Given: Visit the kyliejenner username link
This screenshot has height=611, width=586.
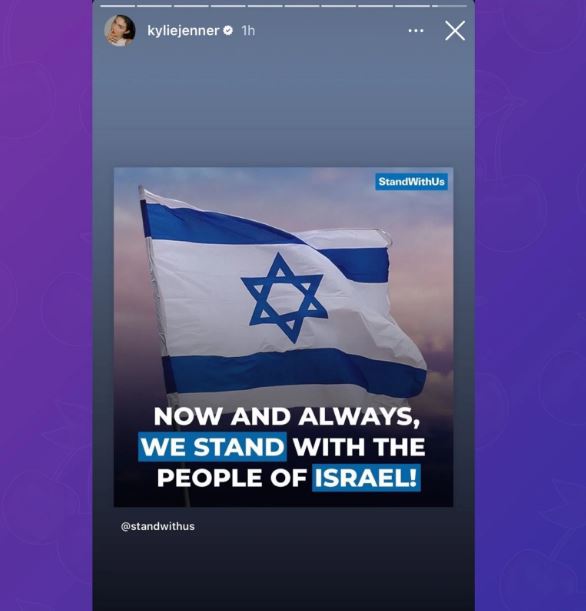Looking at the screenshot, I should (x=183, y=30).
